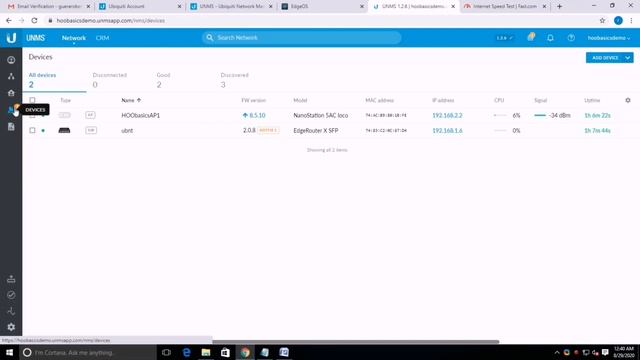Switch to the CRM section
This screenshot has width=640, height=360.
(102, 38)
